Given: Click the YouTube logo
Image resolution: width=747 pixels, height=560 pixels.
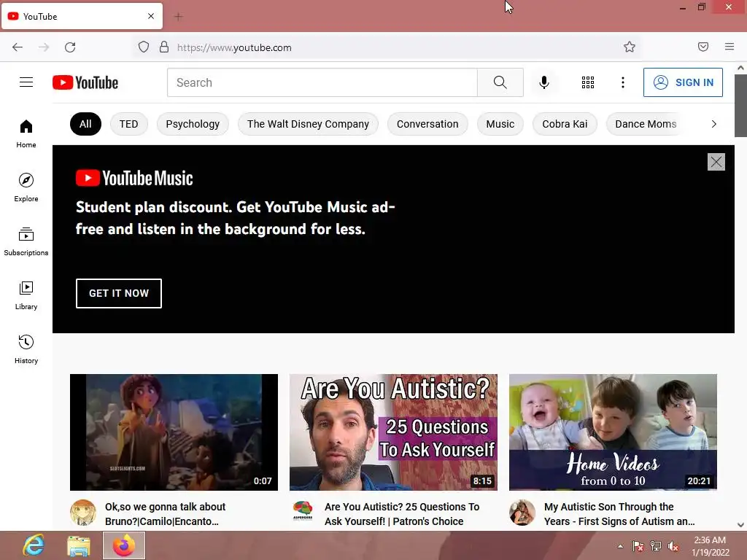Looking at the screenshot, I should (x=85, y=82).
